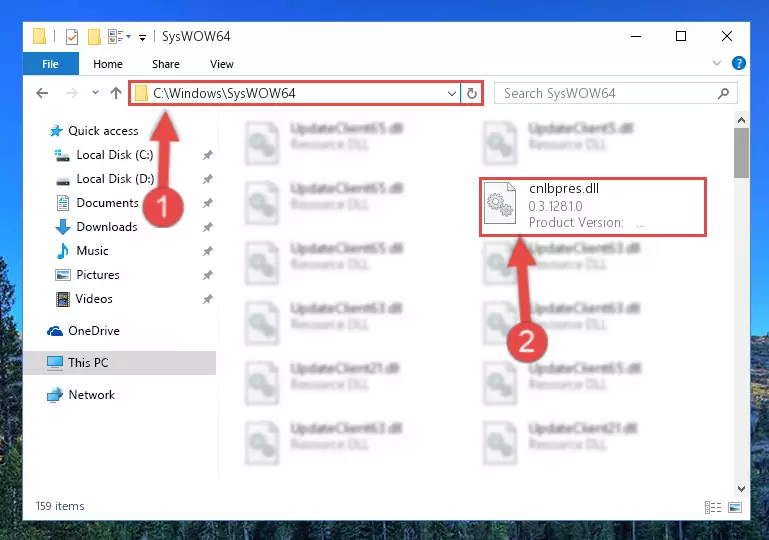Go back with the left arrow
Image resolution: width=769 pixels, height=540 pixels.
coord(42,93)
